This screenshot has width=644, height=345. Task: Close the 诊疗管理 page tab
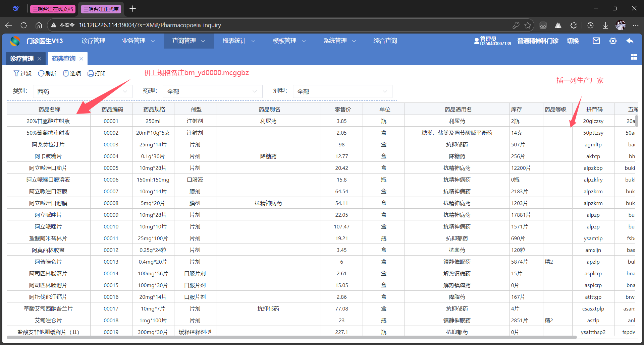[x=40, y=59]
